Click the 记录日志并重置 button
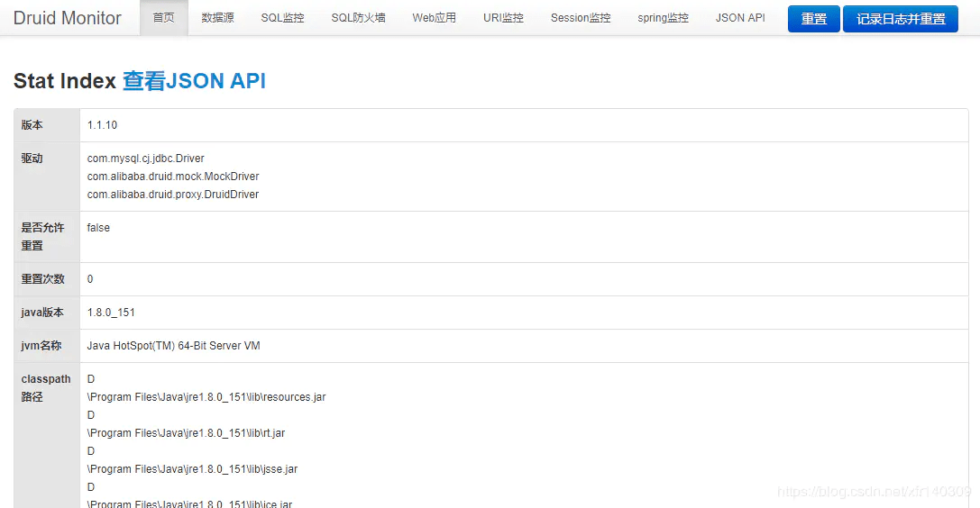The width and height of the screenshot is (980, 508). click(x=900, y=19)
